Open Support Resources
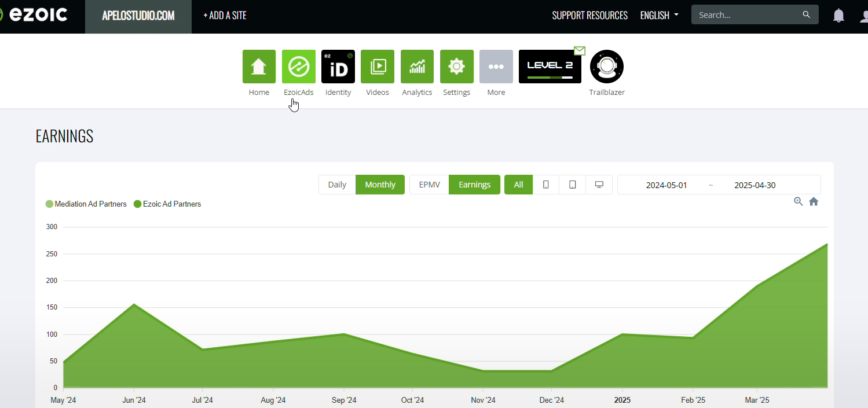The height and width of the screenshot is (408, 868). [589, 16]
